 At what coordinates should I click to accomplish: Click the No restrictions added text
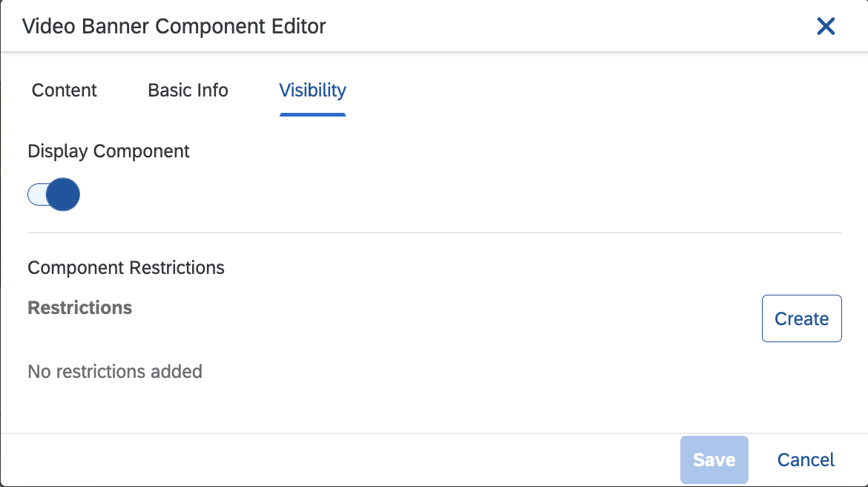pos(115,371)
